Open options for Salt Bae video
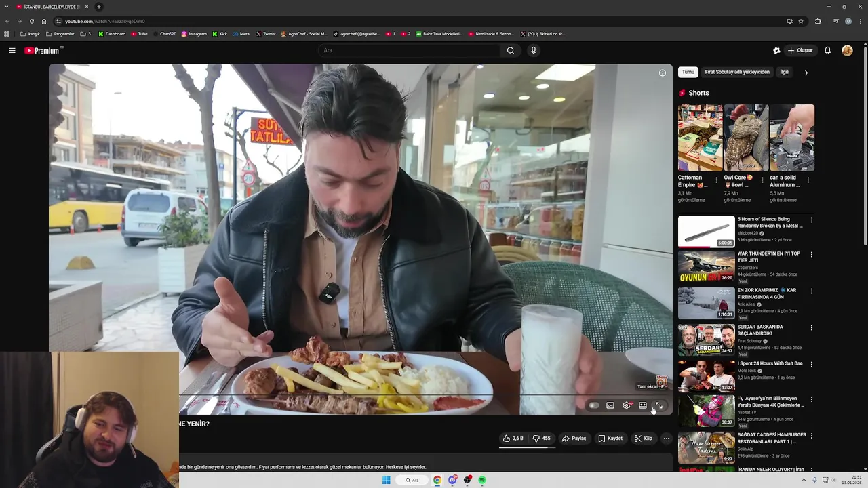 (x=811, y=365)
